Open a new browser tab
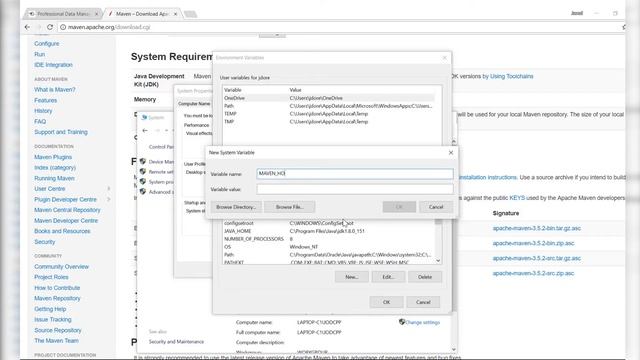The image size is (640, 360). (x=190, y=14)
